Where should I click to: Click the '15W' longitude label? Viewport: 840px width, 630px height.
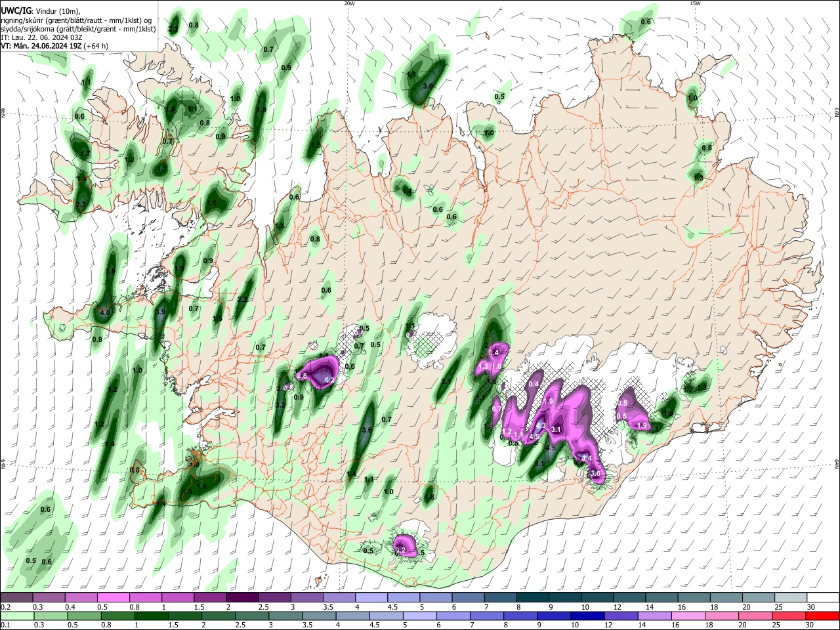coord(695,3)
